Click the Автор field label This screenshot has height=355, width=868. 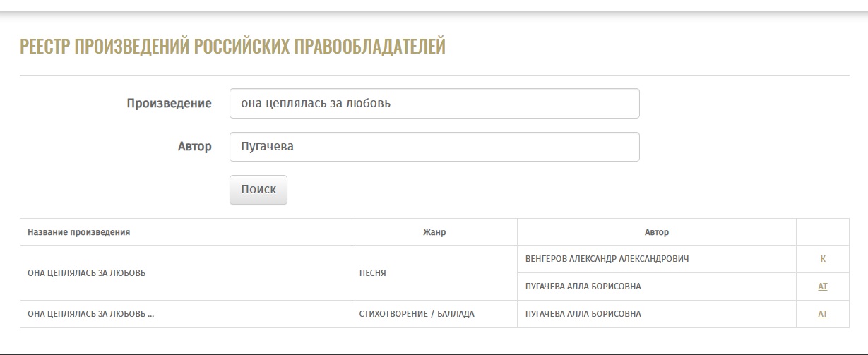195,147
